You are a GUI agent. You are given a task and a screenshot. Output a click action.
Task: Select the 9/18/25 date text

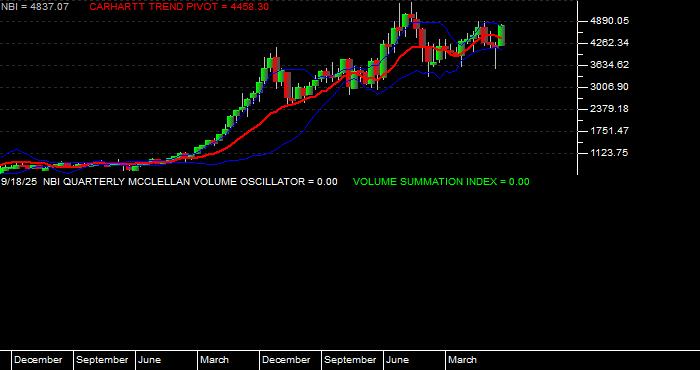point(19,182)
